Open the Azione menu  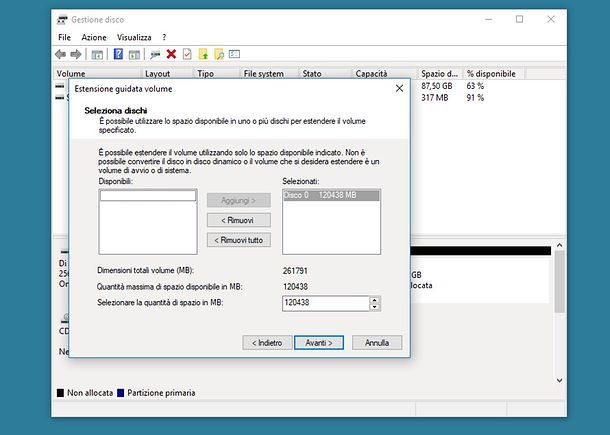(94, 37)
